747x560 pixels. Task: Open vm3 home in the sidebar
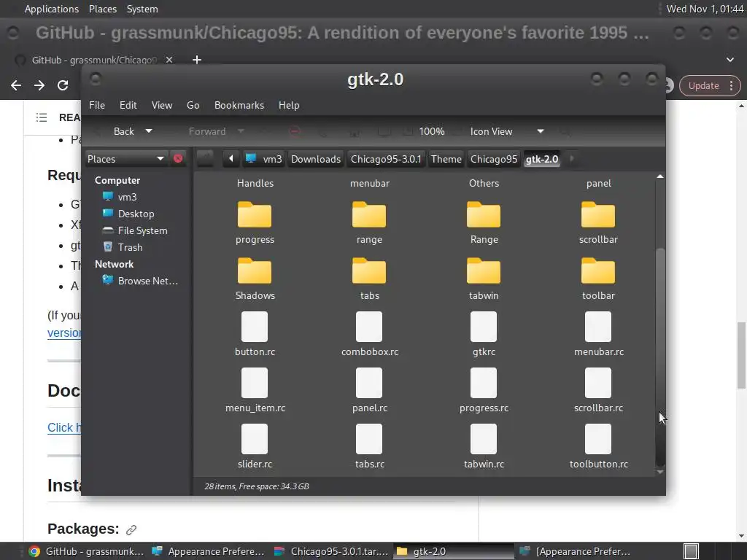119,197
